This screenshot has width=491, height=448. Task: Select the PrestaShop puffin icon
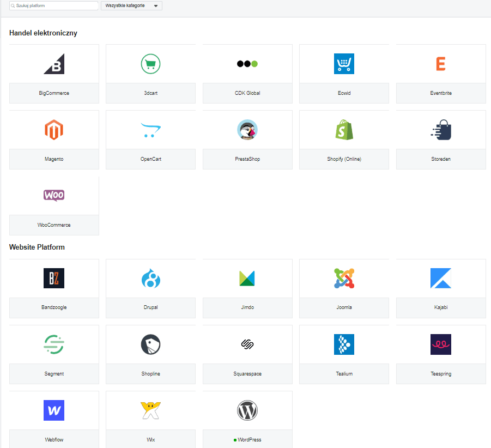click(x=247, y=130)
